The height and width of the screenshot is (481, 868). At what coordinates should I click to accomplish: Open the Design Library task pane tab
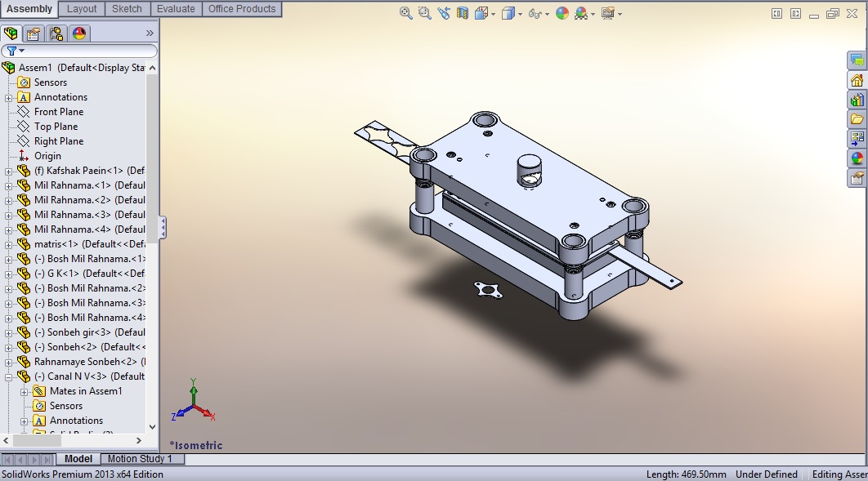(x=857, y=100)
